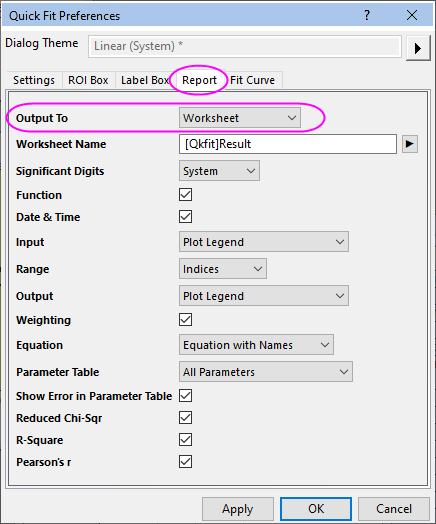The width and height of the screenshot is (436, 524).
Task: Expand the Equation with Names dropdown
Action: pyautogui.click(x=256, y=345)
